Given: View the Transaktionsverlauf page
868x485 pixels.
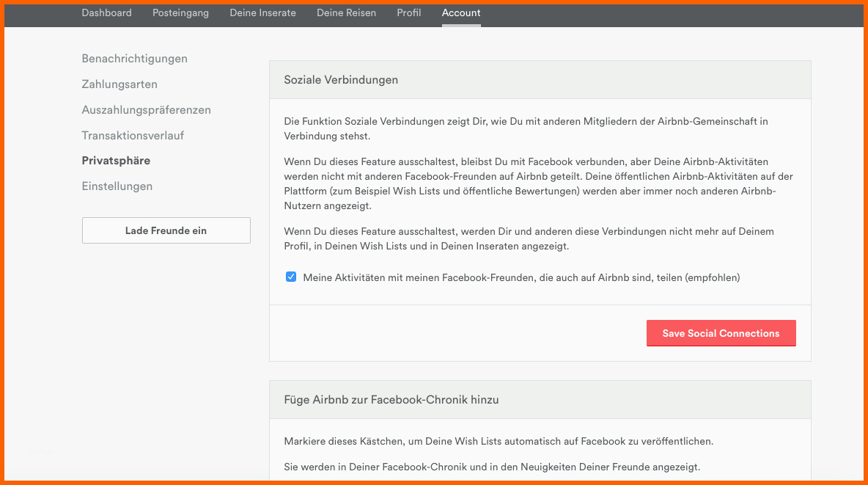Looking at the screenshot, I should point(133,136).
